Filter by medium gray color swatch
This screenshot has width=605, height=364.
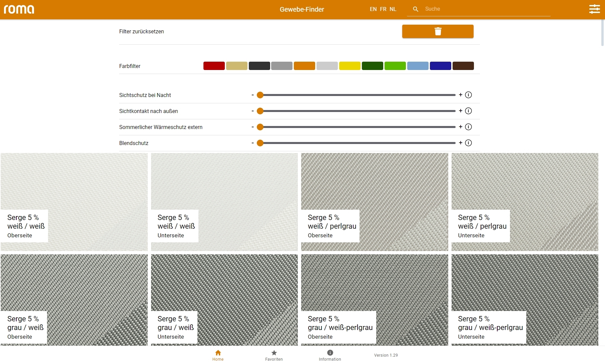tap(282, 66)
